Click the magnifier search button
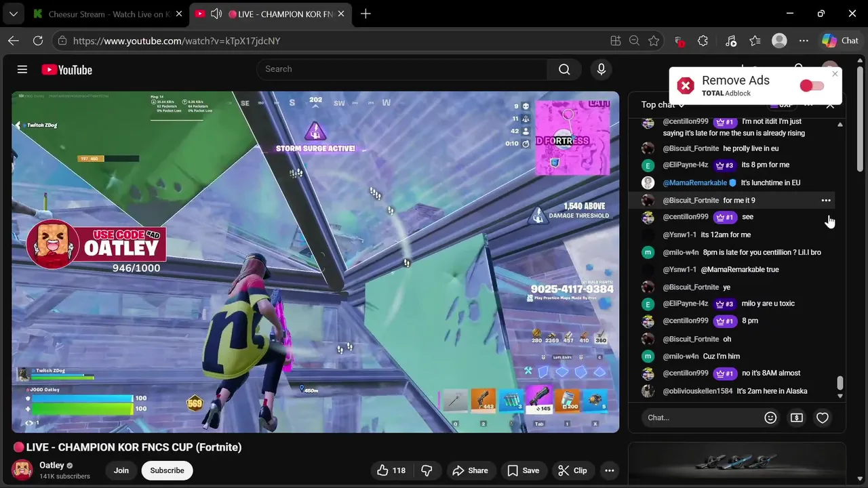This screenshot has width=868, height=488. click(564, 69)
